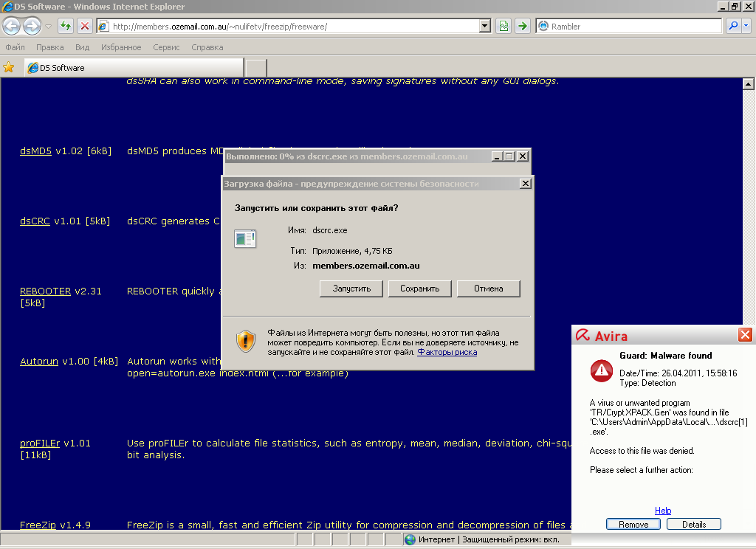Open the recent pages dropdown arrow
The width and height of the screenshot is (756, 549).
tap(48, 26)
